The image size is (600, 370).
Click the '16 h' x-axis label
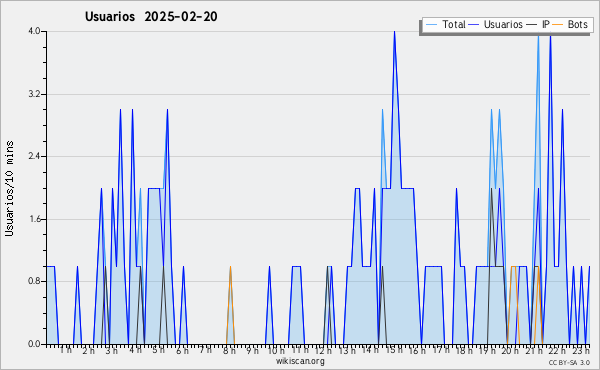[417, 351]
